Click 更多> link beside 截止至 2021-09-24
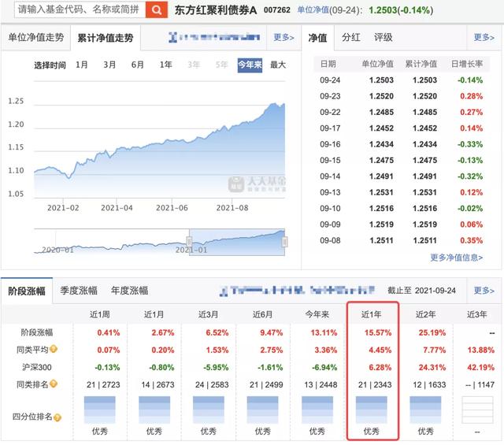Screen dimensions: 504x445 click(484, 291)
